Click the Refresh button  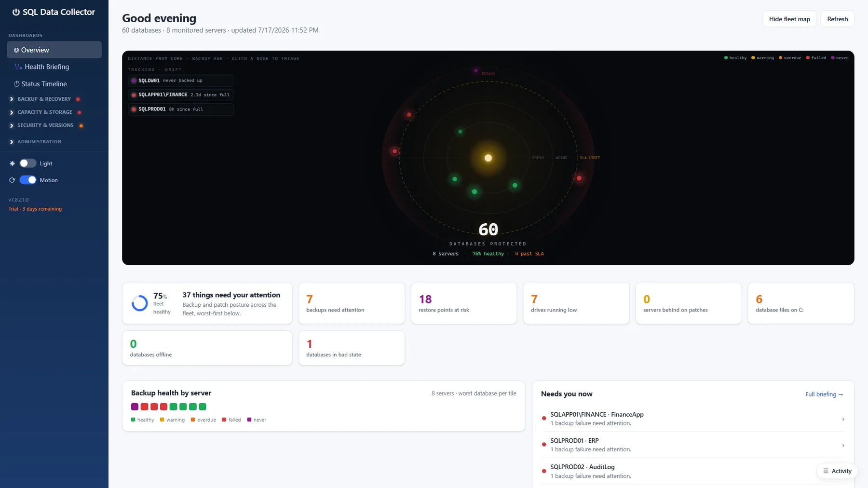tap(837, 19)
